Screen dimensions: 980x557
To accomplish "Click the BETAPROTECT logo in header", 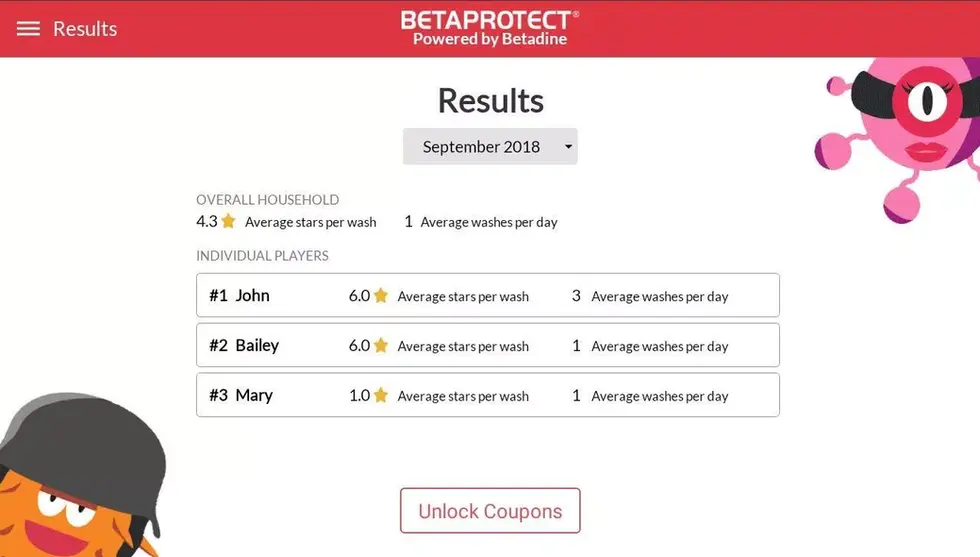I will (x=490, y=28).
